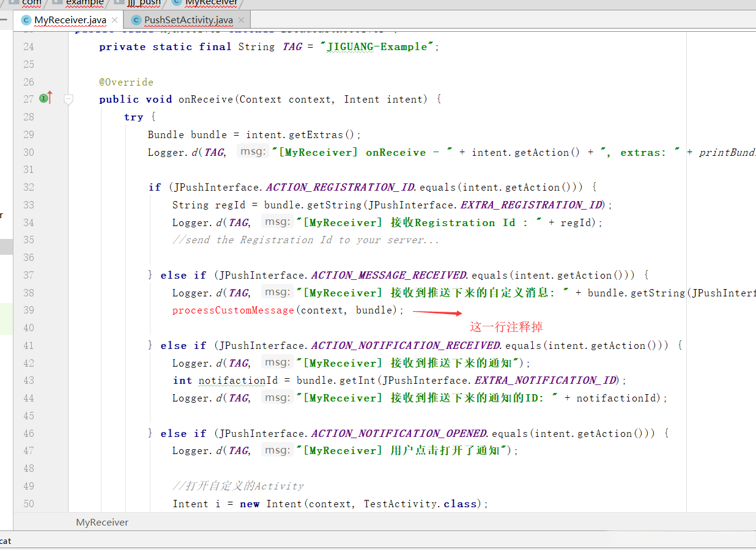Close the PushSetActivity.java tab
The width and height of the screenshot is (756, 550).
click(241, 20)
